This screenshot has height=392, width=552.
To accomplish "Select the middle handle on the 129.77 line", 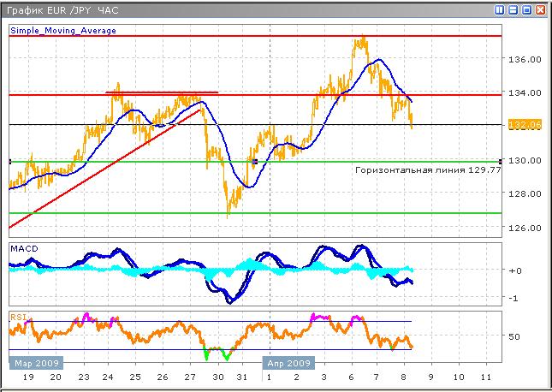I will (254, 161).
